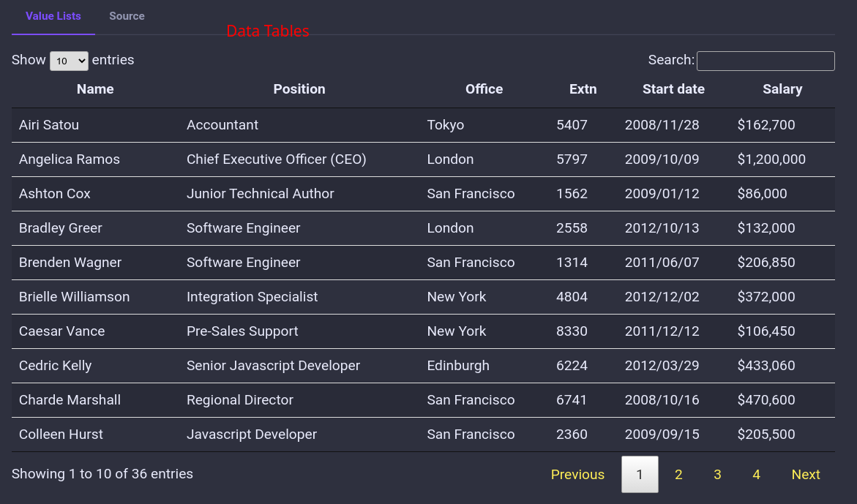The height and width of the screenshot is (504, 857).
Task: Switch to the Source tab
Action: pos(127,16)
